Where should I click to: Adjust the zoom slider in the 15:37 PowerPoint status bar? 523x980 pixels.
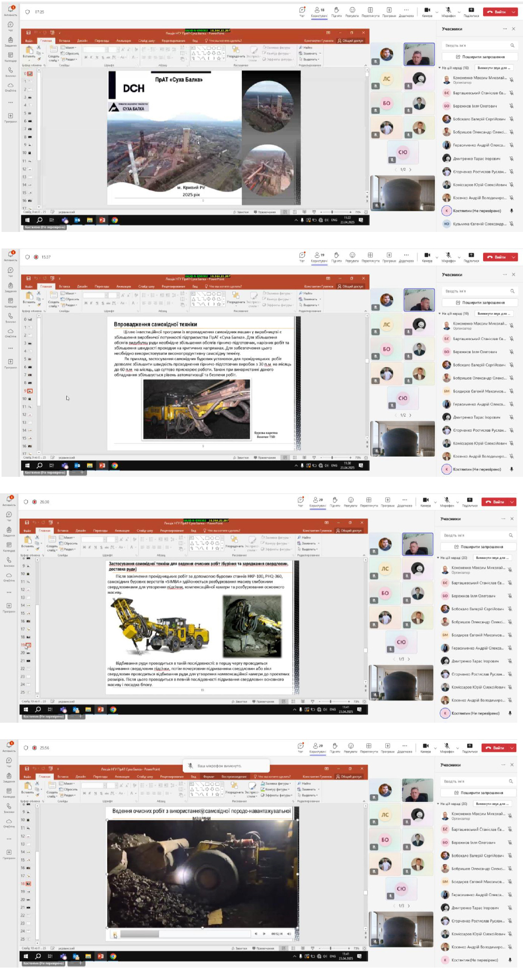pos(333,458)
